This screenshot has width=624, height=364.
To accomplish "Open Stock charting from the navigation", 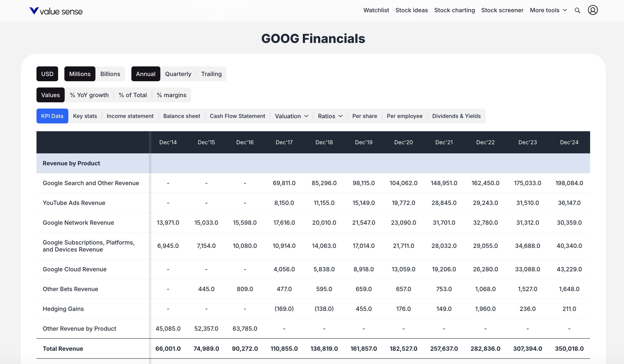I will pyautogui.click(x=454, y=10).
